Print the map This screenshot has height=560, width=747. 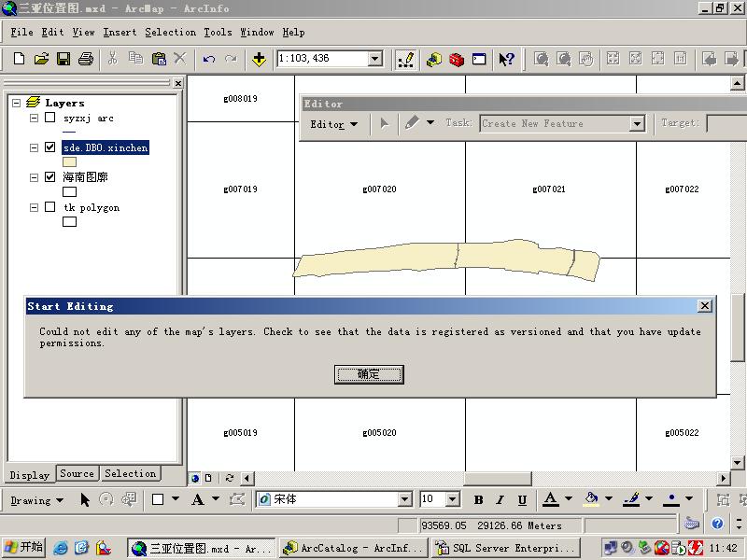coord(86,59)
